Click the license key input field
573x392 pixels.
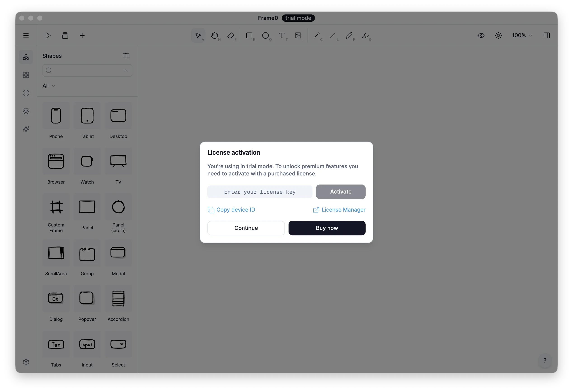260,192
